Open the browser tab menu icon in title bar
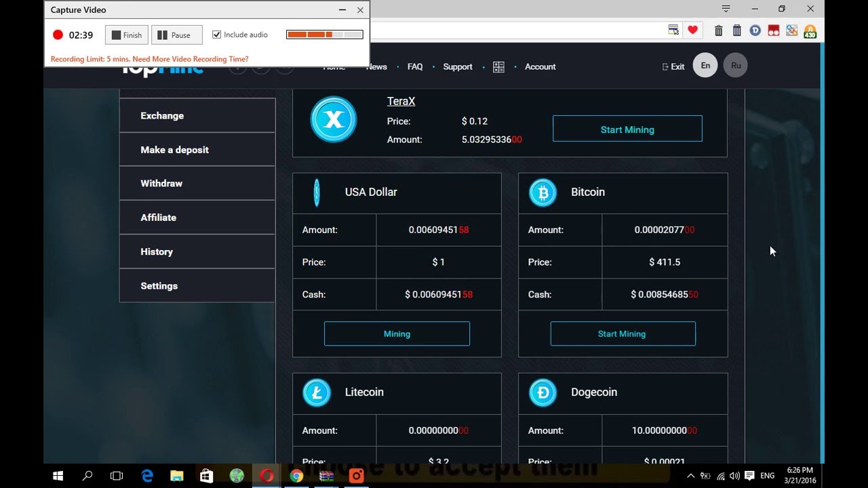This screenshot has height=488, width=868. click(x=726, y=9)
